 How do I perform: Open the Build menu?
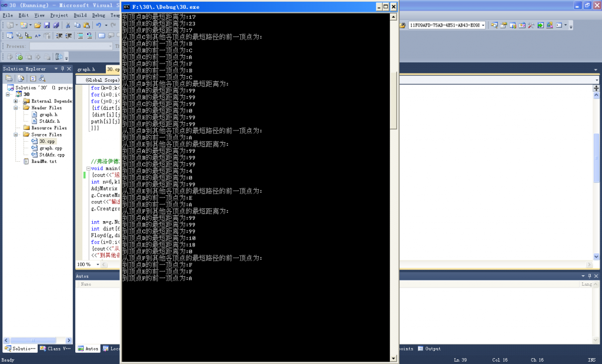click(81, 16)
